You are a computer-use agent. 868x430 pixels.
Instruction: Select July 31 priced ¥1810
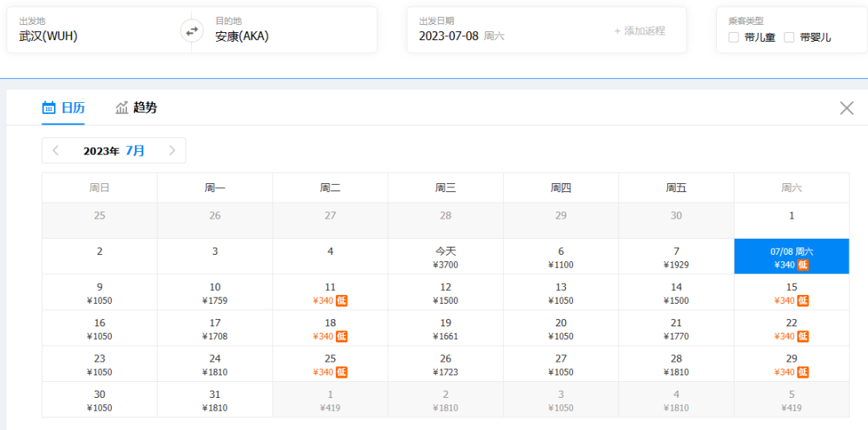click(215, 400)
